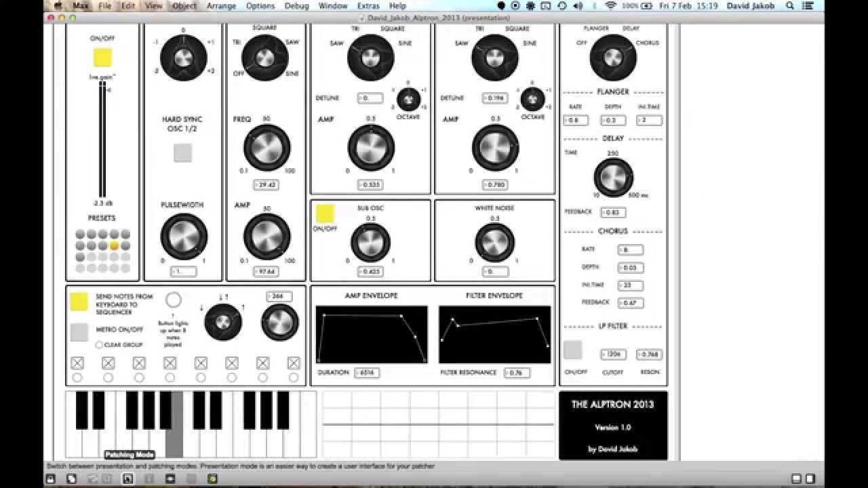Toggle the LP FILTER ON/OFF switch
Viewport: 868px width, 488px height.
[x=572, y=350]
